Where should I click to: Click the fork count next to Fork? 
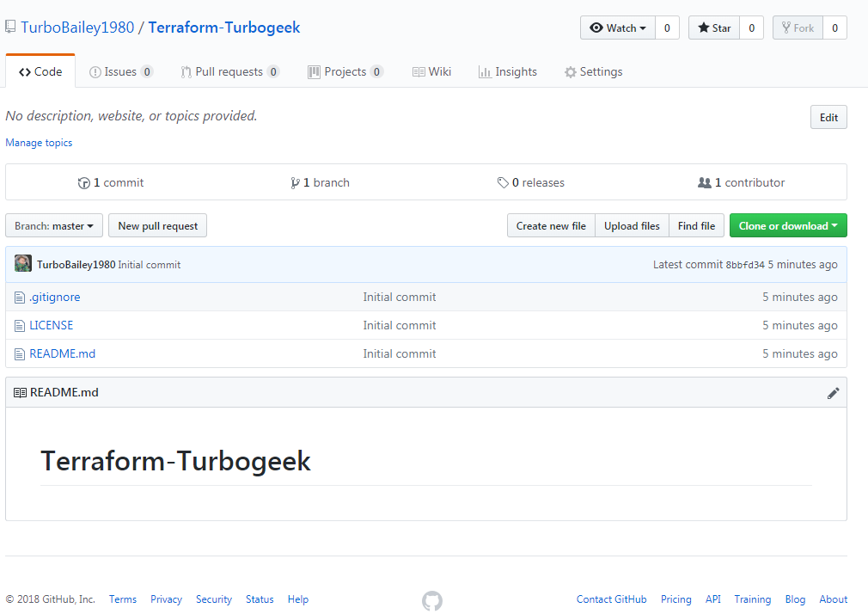(x=834, y=28)
